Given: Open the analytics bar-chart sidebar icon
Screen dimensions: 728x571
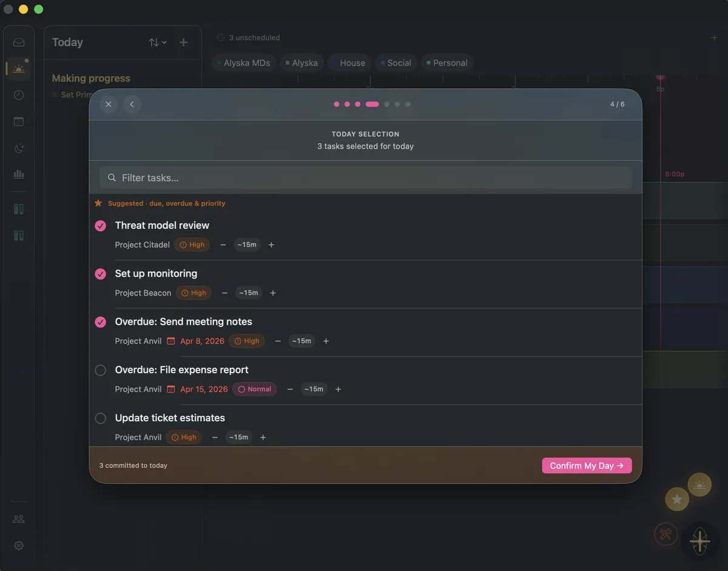Looking at the screenshot, I should coord(18,175).
